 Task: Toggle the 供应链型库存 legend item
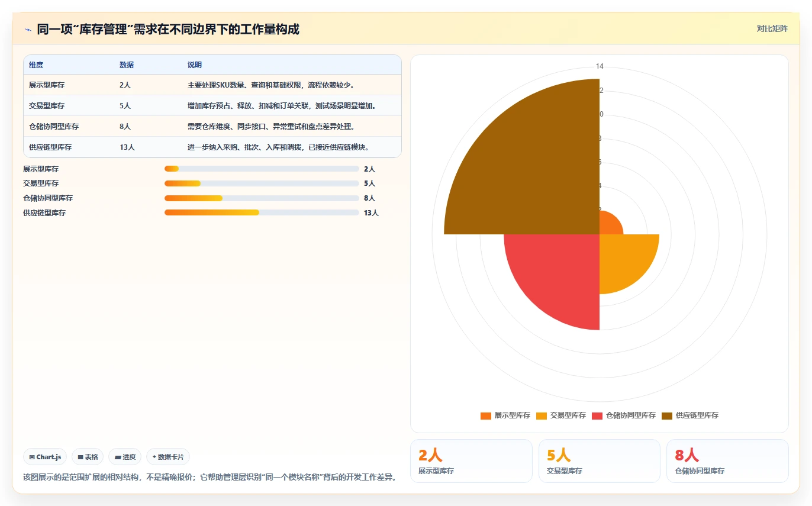689,415
